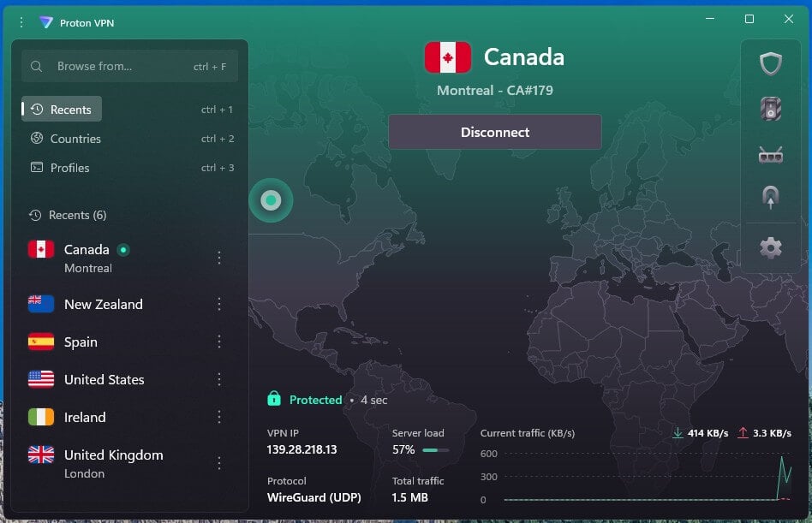Click the Canada flag in the header
This screenshot has width=812, height=523.
tap(448, 57)
